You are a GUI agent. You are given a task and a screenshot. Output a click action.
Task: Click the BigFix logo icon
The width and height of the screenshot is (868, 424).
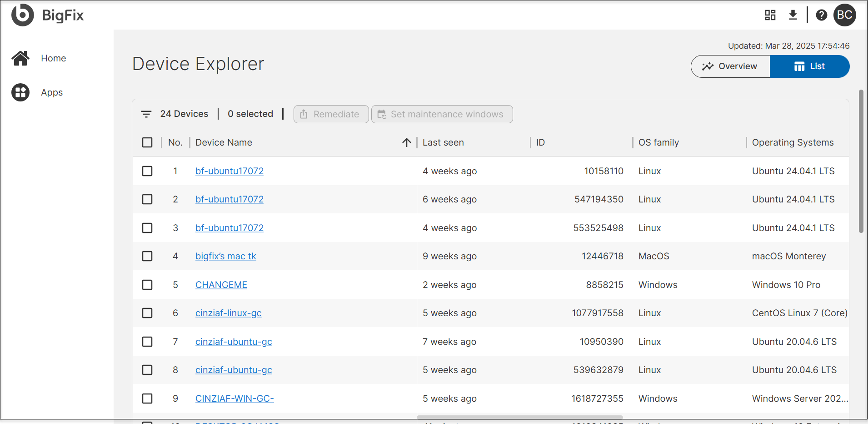(x=23, y=15)
